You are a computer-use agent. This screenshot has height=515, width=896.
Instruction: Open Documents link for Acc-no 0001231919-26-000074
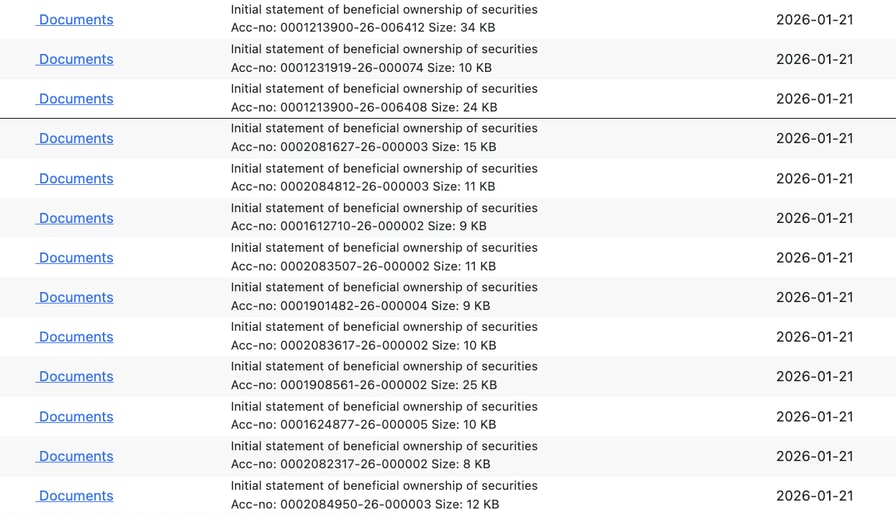click(x=76, y=59)
